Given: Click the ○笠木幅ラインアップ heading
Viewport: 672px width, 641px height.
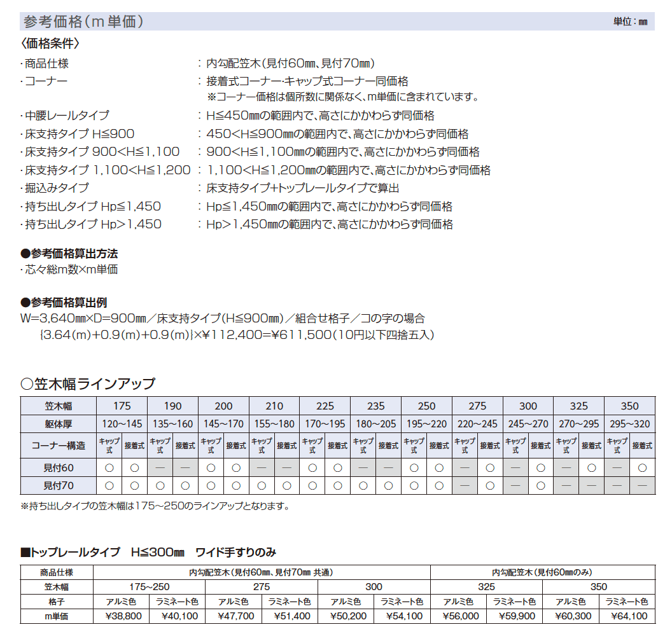Looking at the screenshot, I should (88, 384).
